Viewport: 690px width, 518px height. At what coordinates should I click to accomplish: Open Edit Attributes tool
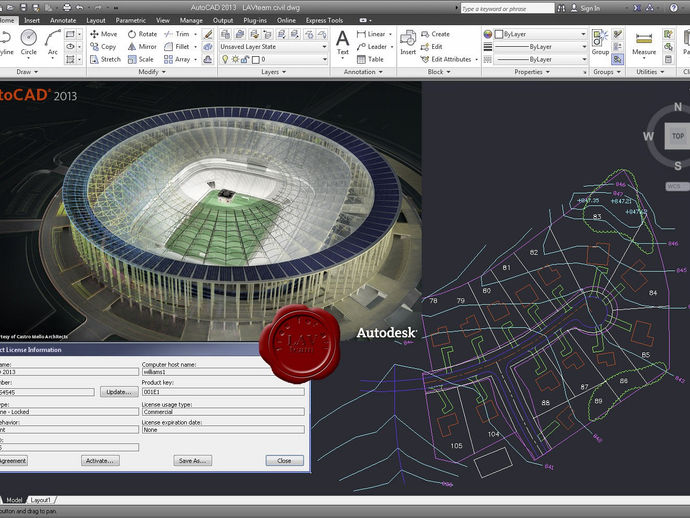pos(446,59)
